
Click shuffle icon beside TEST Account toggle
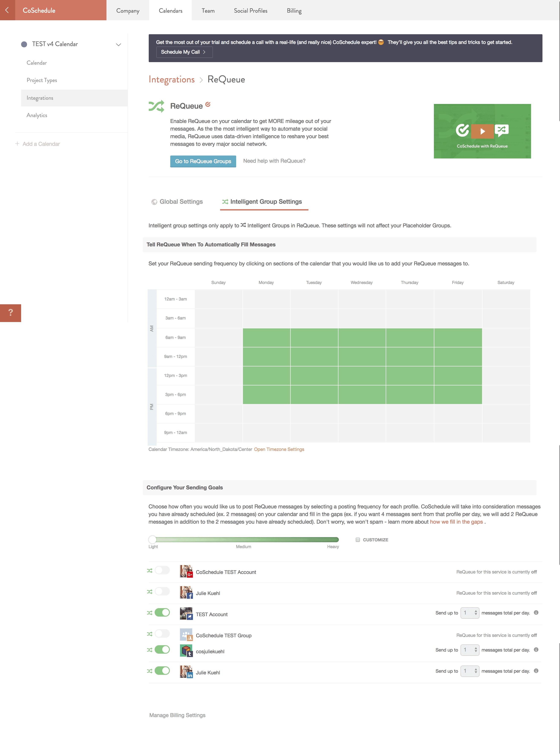pos(150,613)
